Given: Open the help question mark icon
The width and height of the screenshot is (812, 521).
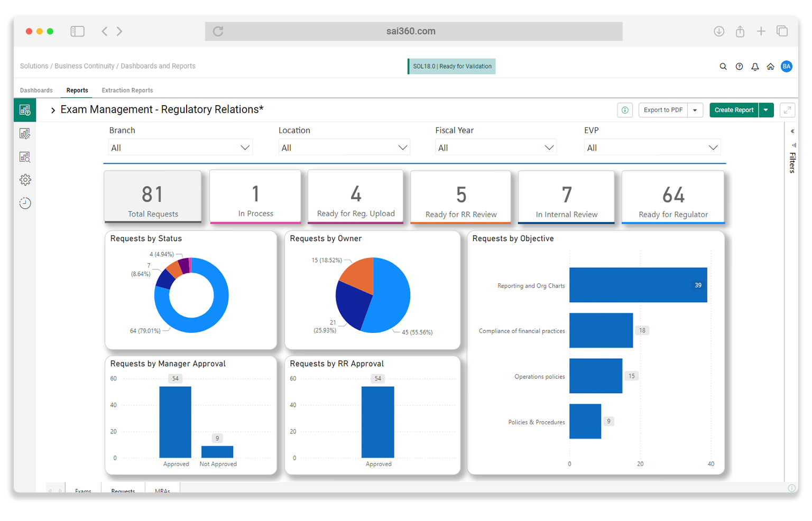Looking at the screenshot, I should coord(739,66).
